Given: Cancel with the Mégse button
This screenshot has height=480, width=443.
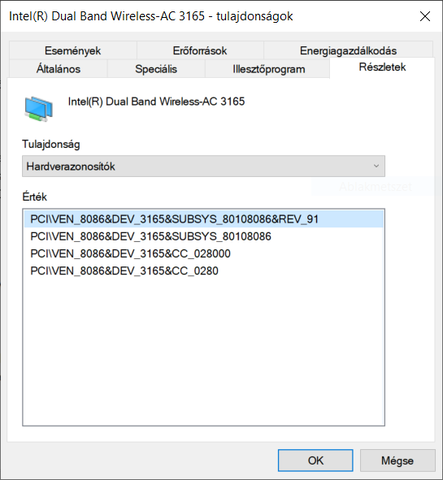Looking at the screenshot, I should pos(397,460).
